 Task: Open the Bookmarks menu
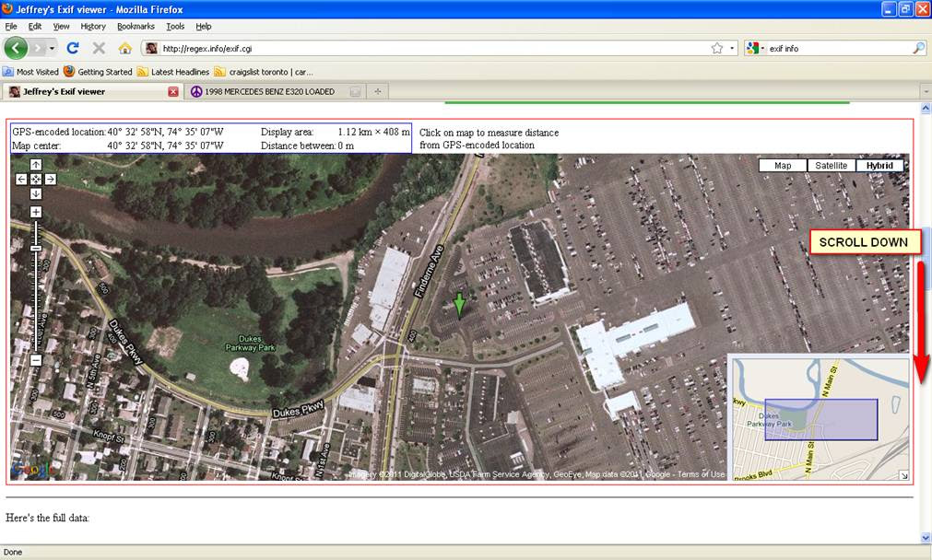point(136,27)
